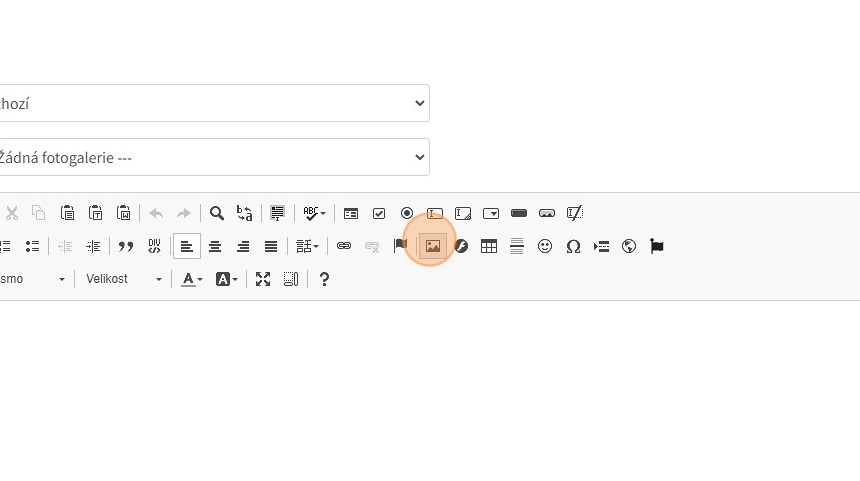
Task: Insert a radio button form field
Action: point(407,213)
